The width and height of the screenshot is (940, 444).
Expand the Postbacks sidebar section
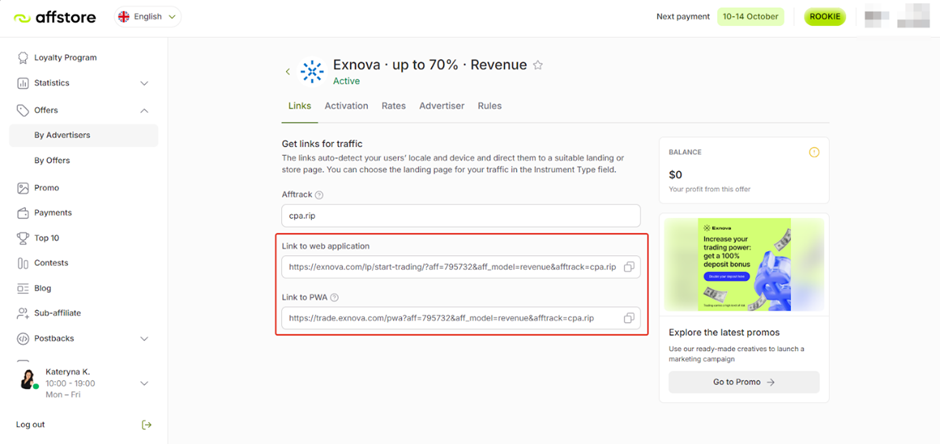coord(144,339)
